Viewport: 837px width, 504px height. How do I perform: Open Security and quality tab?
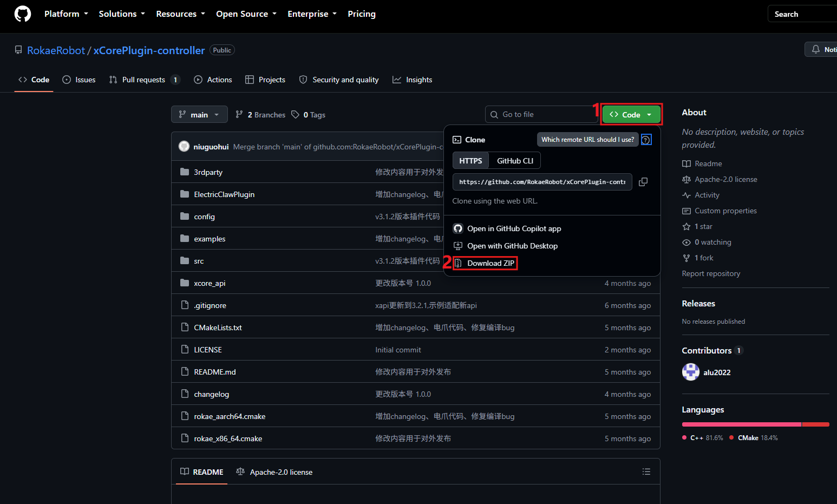point(339,80)
